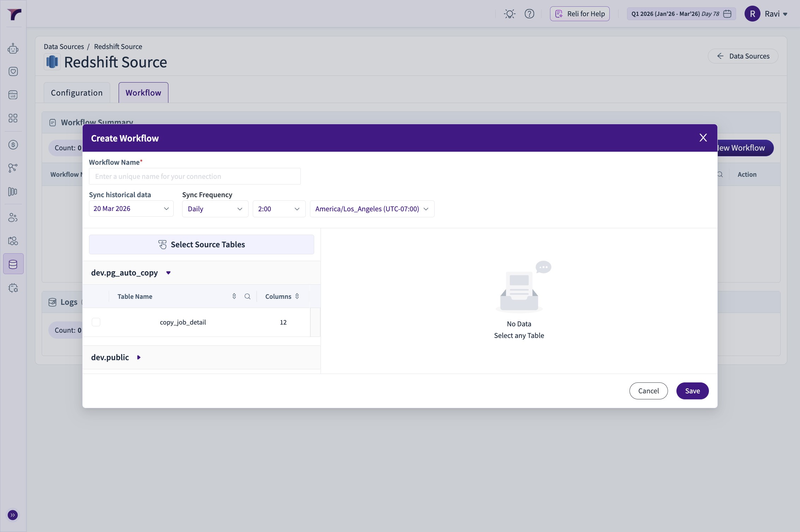This screenshot has width=800, height=532.
Task: Switch to the Configuration tab
Action: tap(77, 93)
